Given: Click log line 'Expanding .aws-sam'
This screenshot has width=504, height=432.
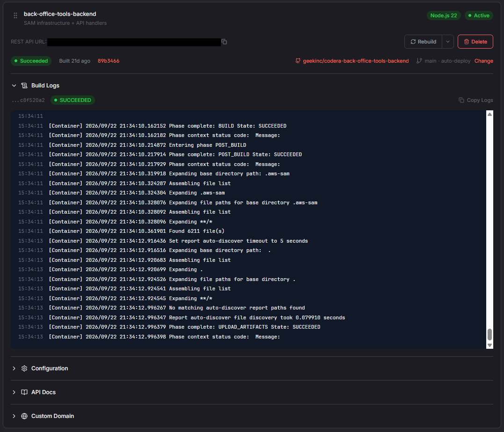Looking at the screenshot, I should (x=197, y=193).
